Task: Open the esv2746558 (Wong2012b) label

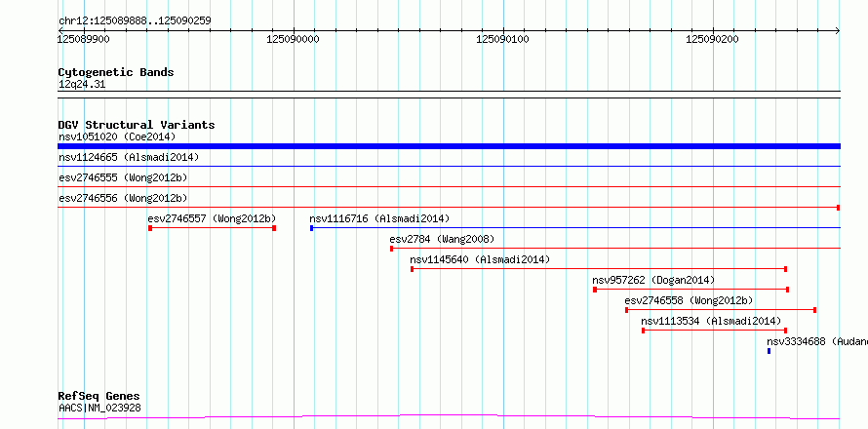Action: coord(690,300)
